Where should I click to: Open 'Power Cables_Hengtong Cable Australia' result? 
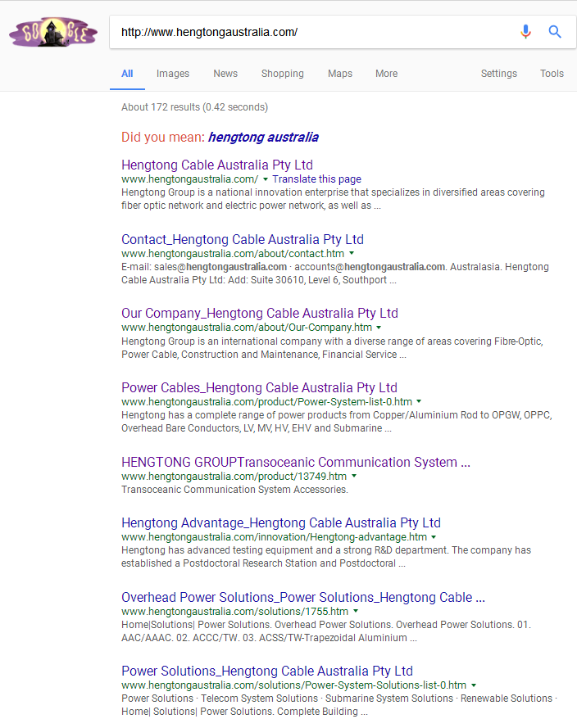coord(259,387)
